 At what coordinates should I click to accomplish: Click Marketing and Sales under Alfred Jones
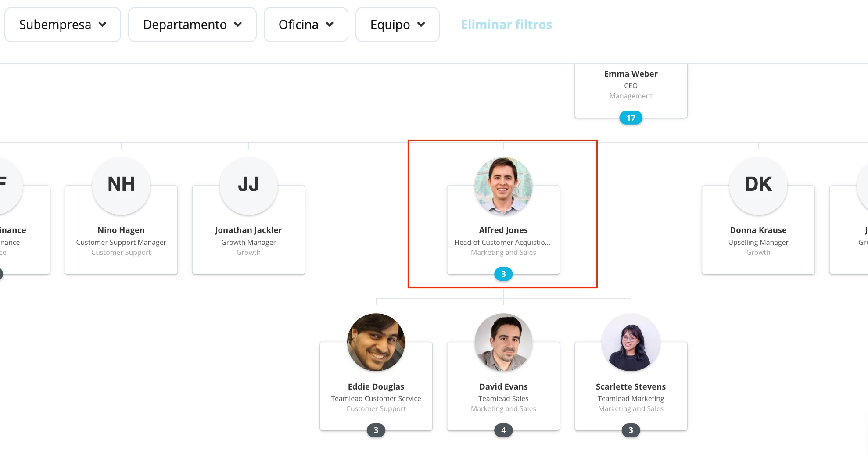(503, 253)
